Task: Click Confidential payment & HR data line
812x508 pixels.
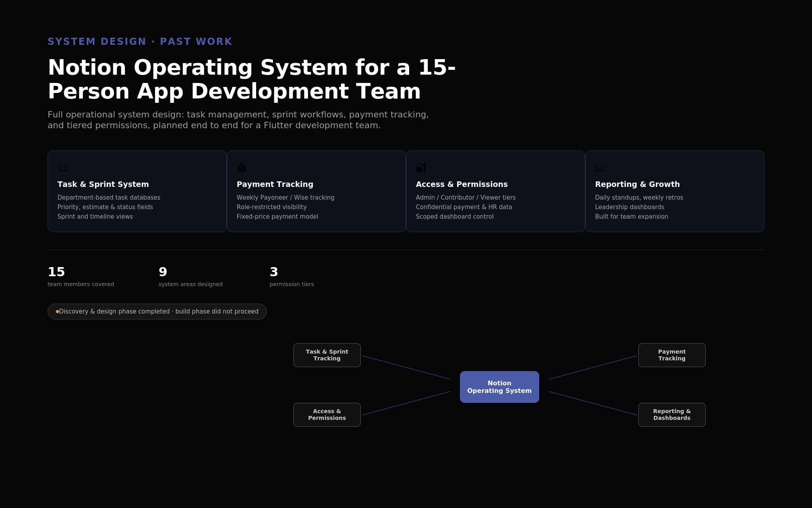Action: tap(464, 207)
